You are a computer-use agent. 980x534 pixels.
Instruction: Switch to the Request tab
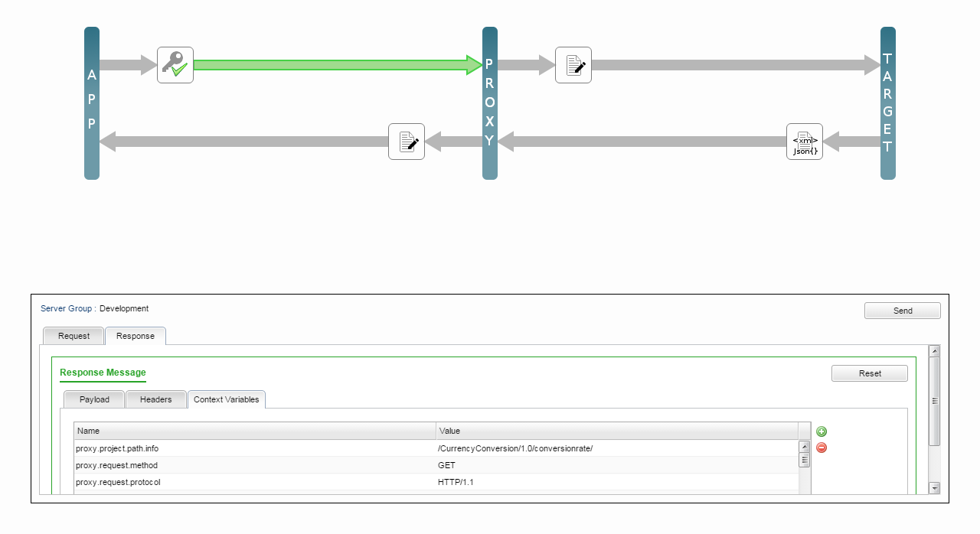click(x=73, y=336)
